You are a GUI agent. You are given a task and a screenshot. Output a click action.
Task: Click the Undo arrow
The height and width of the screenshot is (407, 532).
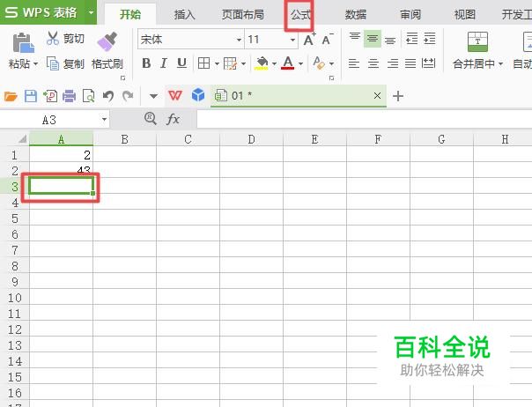tap(108, 96)
